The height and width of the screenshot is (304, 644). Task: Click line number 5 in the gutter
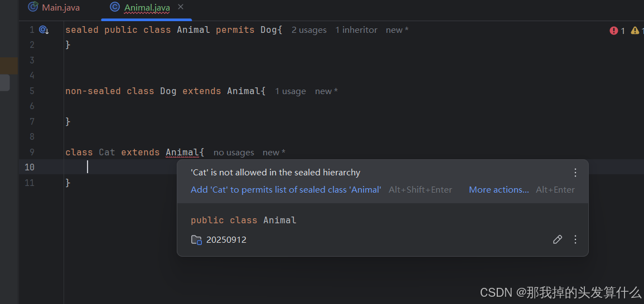32,91
